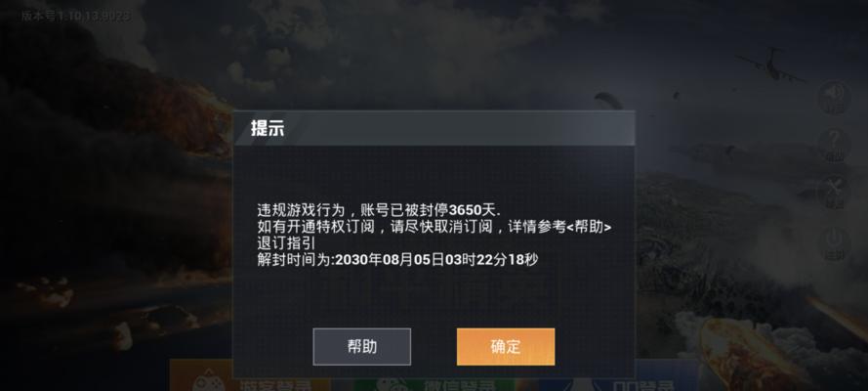Tap the gamepad icon on guest login

pyautogui.click(x=208, y=381)
